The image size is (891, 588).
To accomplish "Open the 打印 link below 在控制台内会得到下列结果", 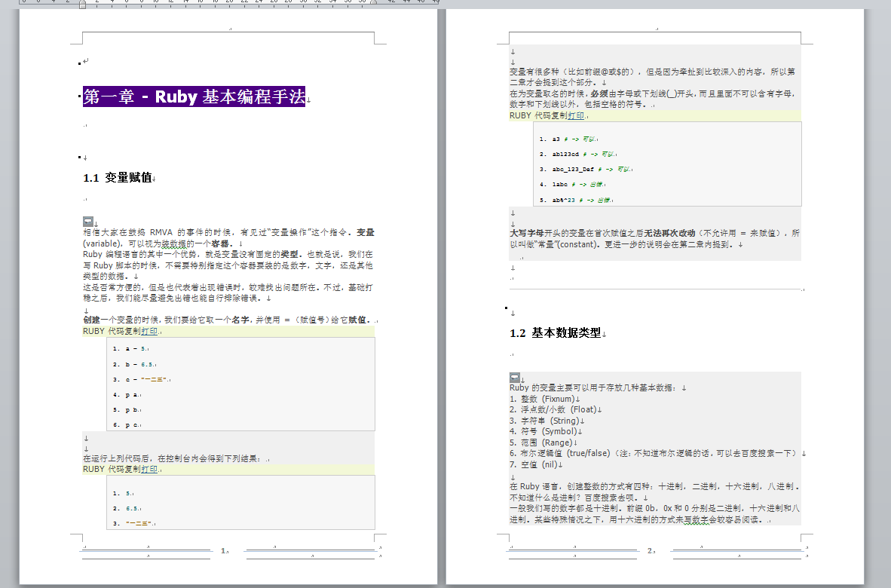I will coord(149,469).
